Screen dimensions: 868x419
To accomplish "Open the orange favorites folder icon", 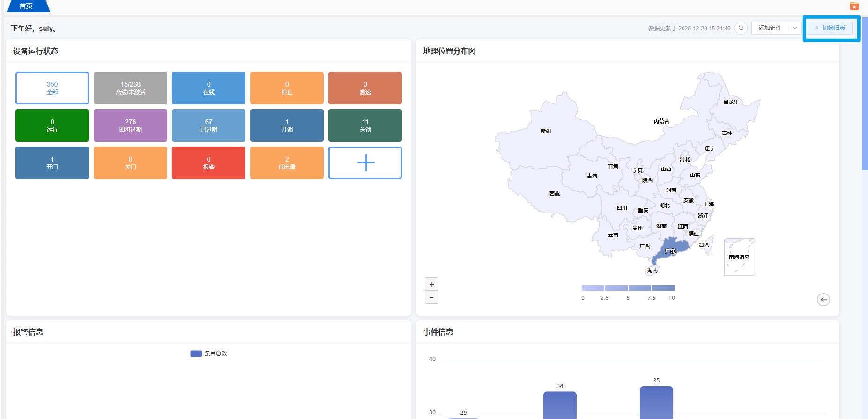I will tap(854, 6).
